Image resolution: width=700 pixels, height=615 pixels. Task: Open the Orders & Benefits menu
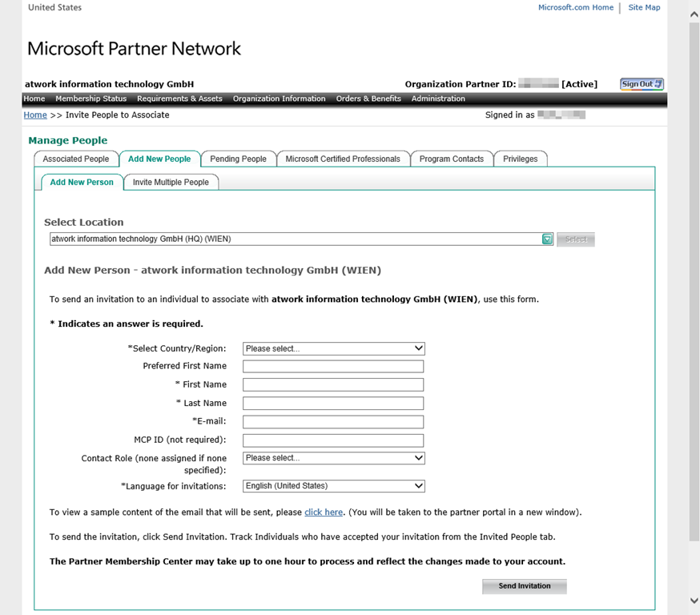click(368, 98)
